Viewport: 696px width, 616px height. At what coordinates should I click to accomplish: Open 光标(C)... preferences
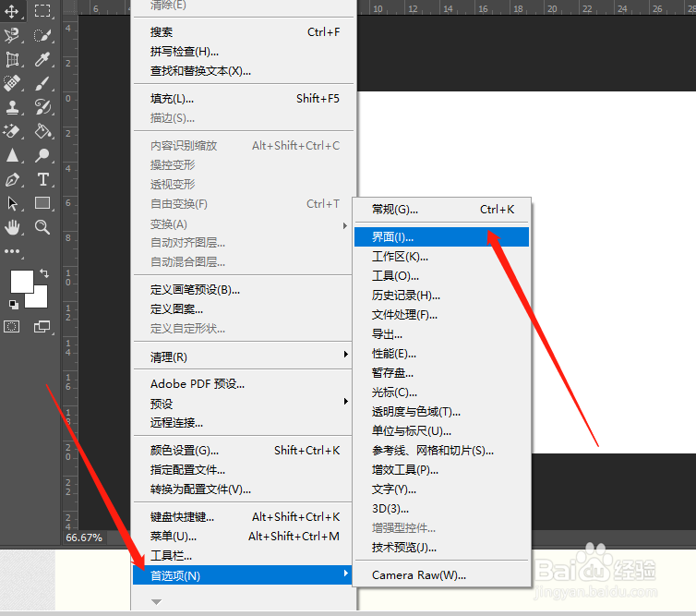click(441, 393)
